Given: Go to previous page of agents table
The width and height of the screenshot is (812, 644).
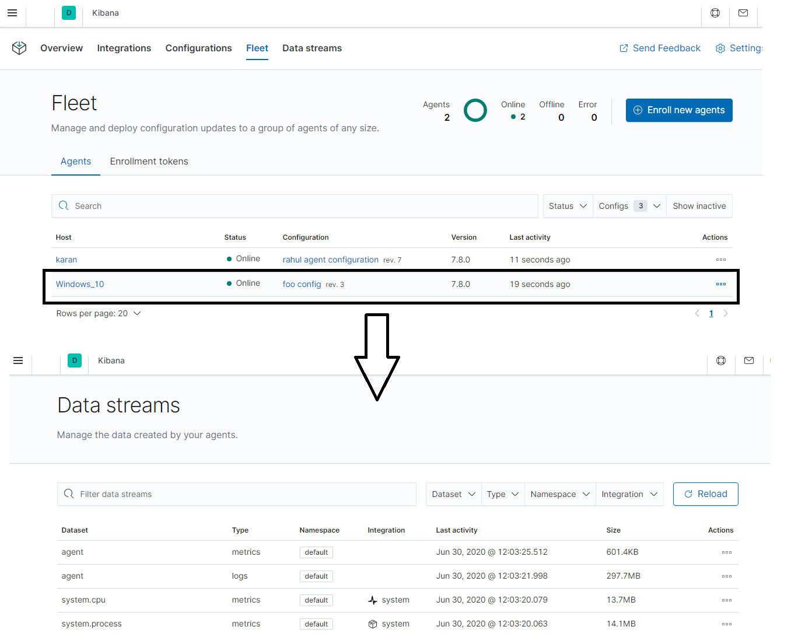Looking at the screenshot, I should (x=697, y=313).
